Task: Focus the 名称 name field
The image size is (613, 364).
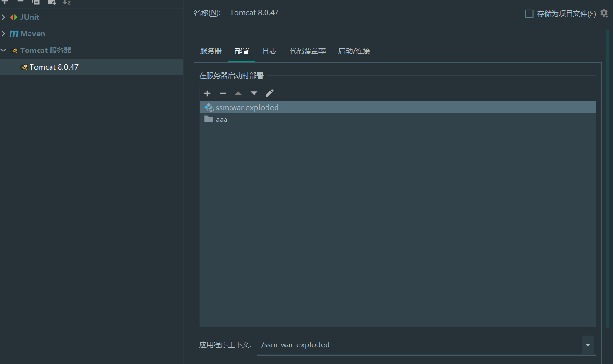Action: pos(362,13)
